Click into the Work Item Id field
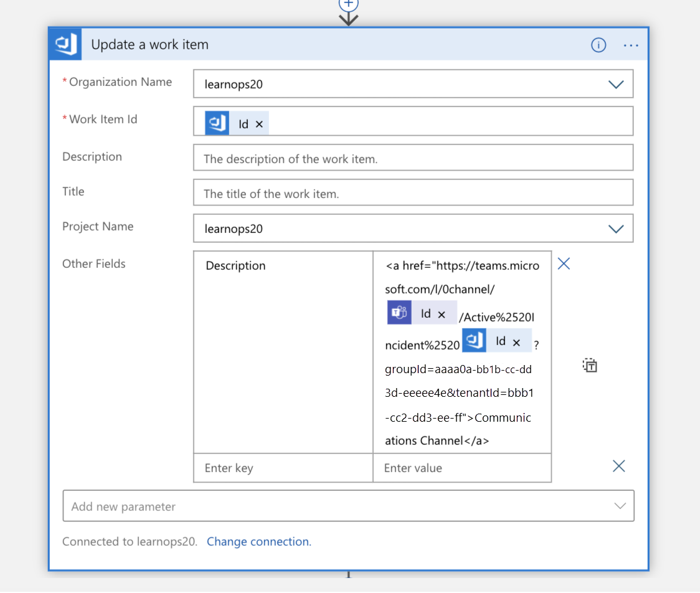 click(413, 121)
